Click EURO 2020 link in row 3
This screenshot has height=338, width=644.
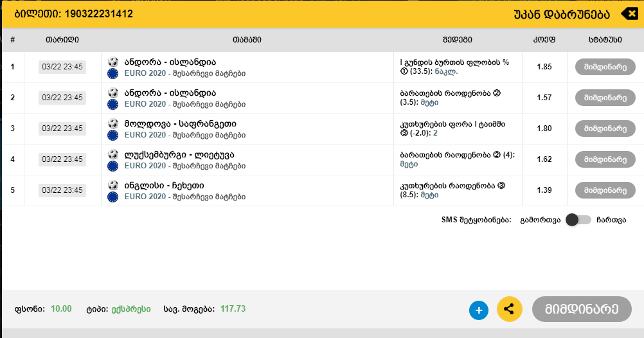tap(145, 135)
